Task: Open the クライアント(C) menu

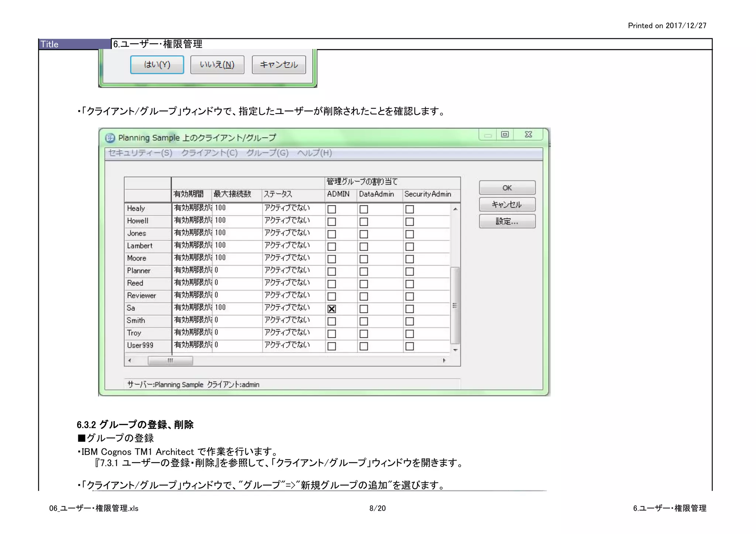Action: pos(209,153)
